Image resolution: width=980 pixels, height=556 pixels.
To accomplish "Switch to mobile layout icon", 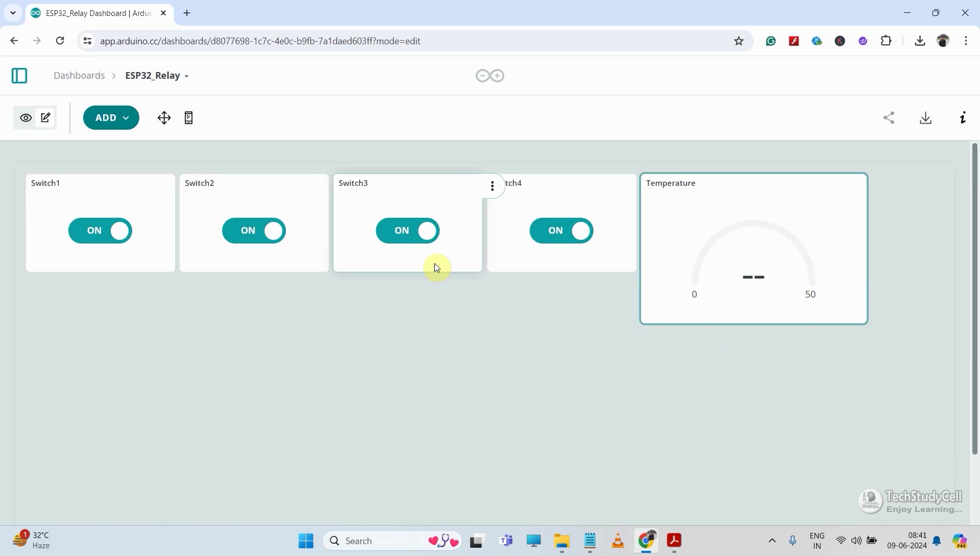I will coord(189,118).
